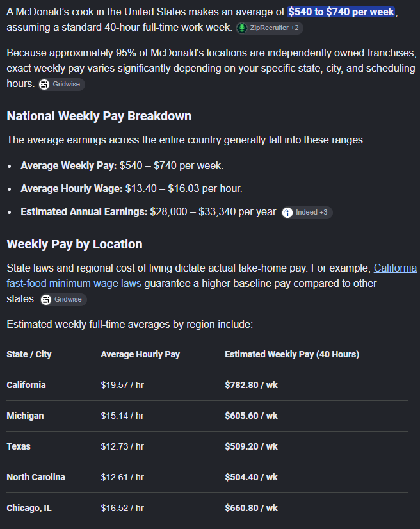
Task: Click Weekly Pay by Location heading
Action: (74, 244)
